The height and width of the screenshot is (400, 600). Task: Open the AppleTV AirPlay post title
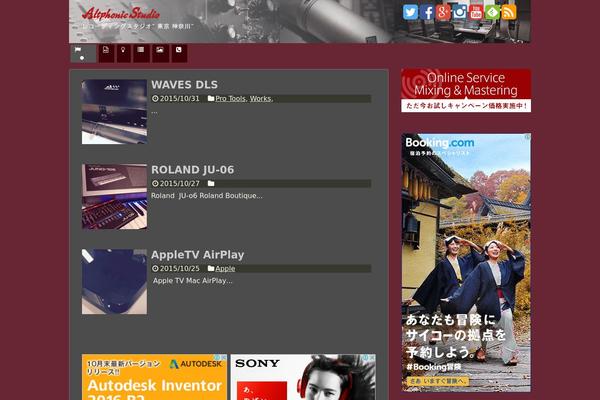(x=197, y=255)
